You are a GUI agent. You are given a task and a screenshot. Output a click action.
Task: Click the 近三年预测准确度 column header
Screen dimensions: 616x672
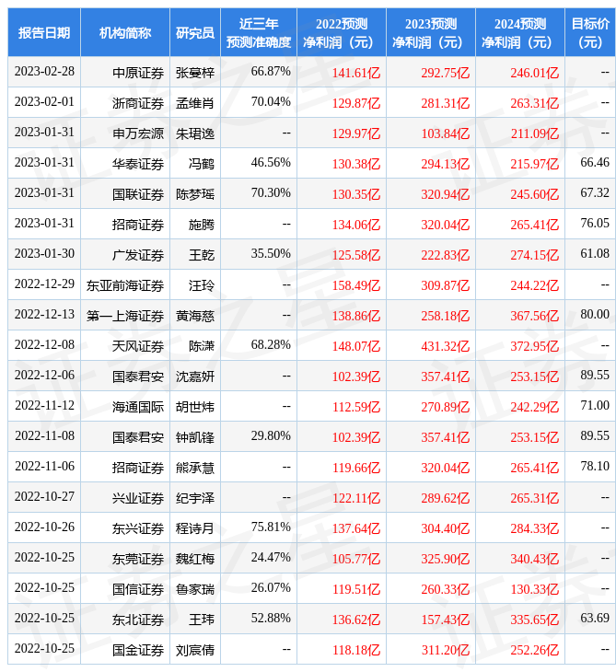click(259, 32)
